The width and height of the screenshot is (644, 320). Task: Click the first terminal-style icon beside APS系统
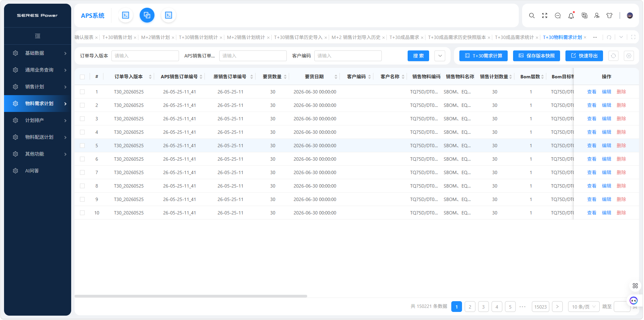point(126,15)
